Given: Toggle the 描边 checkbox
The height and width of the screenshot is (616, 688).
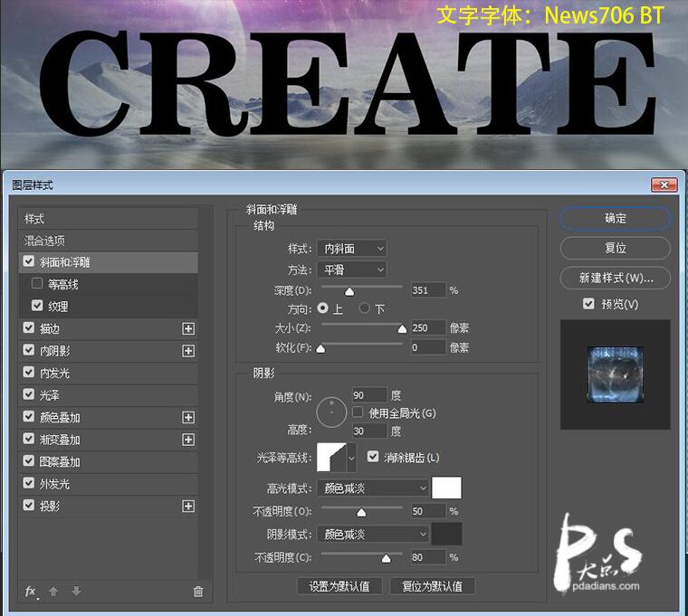Looking at the screenshot, I should tap(29, 327).
